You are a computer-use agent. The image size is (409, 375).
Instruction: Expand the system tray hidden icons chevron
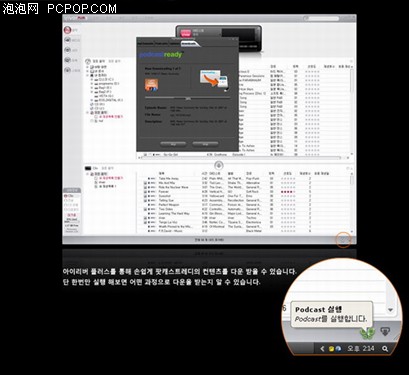tap(322, 349)
